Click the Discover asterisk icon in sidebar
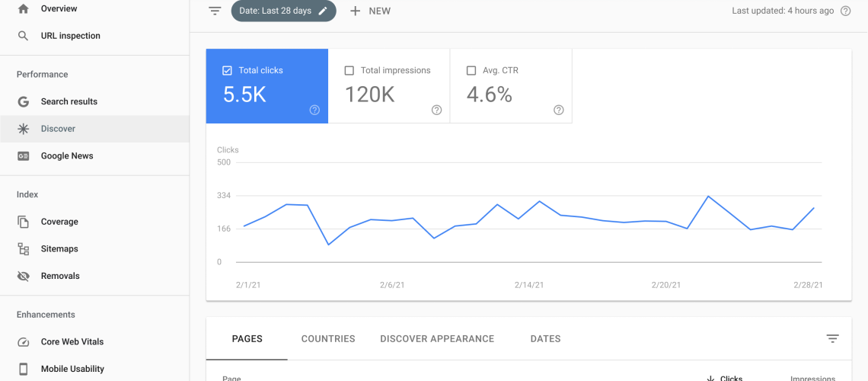868x381 pixels. (x=24, y=129)
